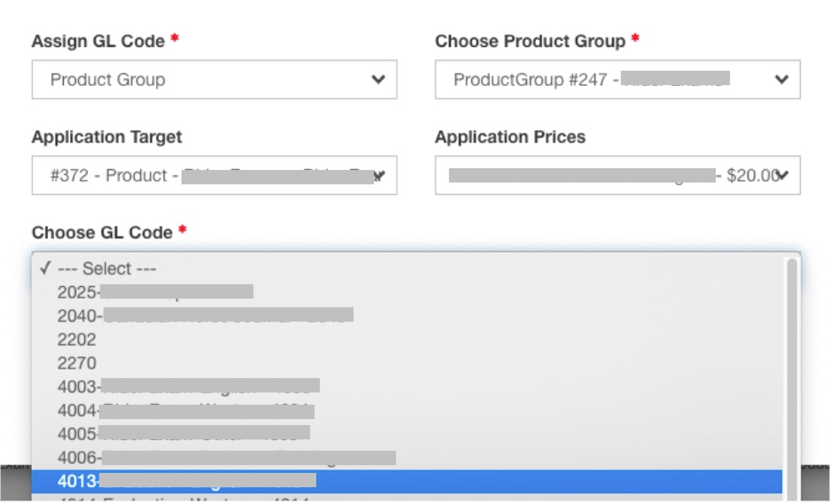Expand the Choose Product Group dropdown
Image resolution: width=830 pixels, height=504 pixels.
[617, 80]
